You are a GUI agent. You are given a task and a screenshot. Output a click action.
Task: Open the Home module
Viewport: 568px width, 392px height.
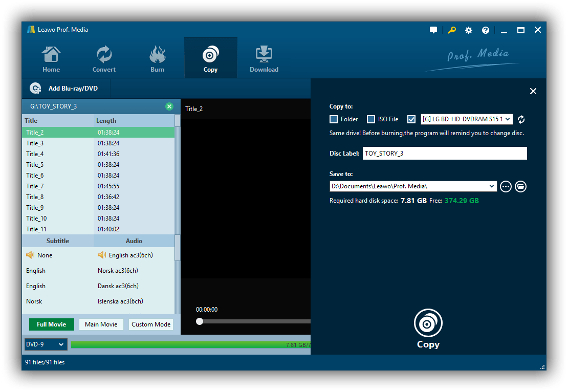click(x=51, y=59)
